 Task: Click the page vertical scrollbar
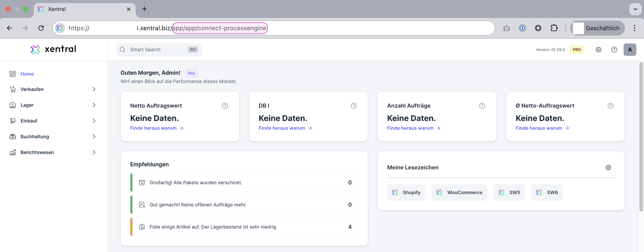pos(640,137)
